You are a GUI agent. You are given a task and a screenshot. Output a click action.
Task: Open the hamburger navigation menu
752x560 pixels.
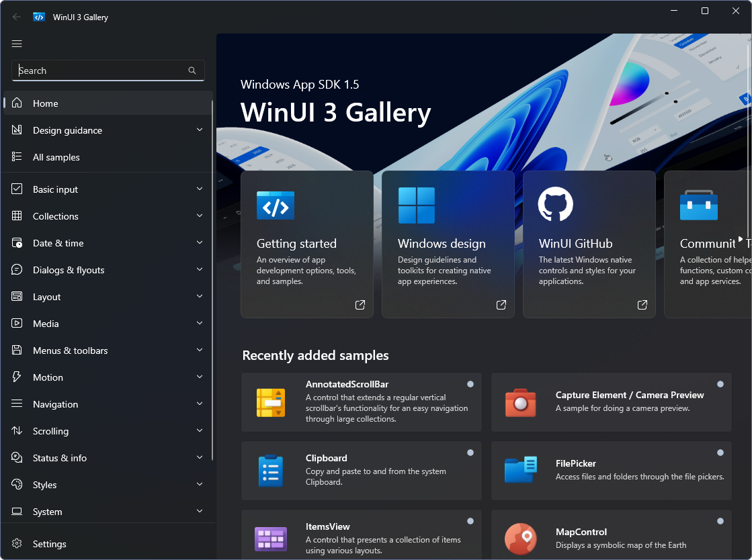[17, 44]
